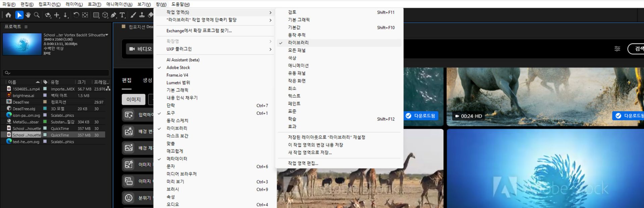644x208 pixels.
Task: Select the Rotation tool
Action: point(76,15)
